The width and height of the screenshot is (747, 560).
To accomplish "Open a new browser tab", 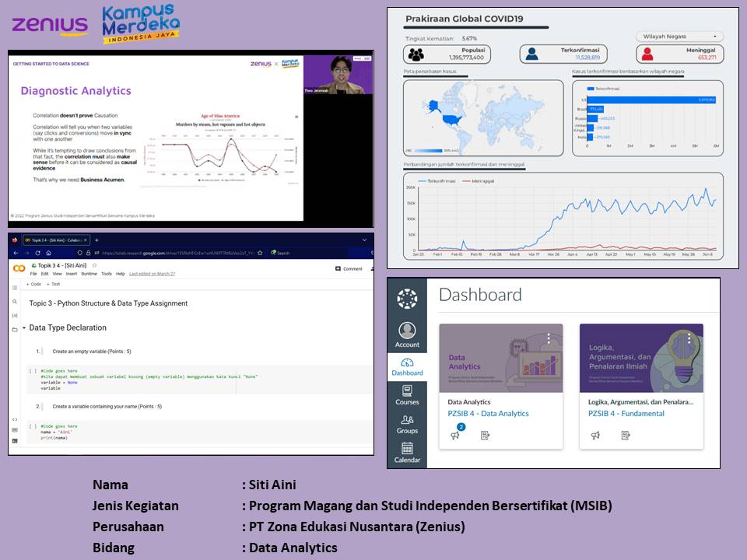I will click(96, 240).
